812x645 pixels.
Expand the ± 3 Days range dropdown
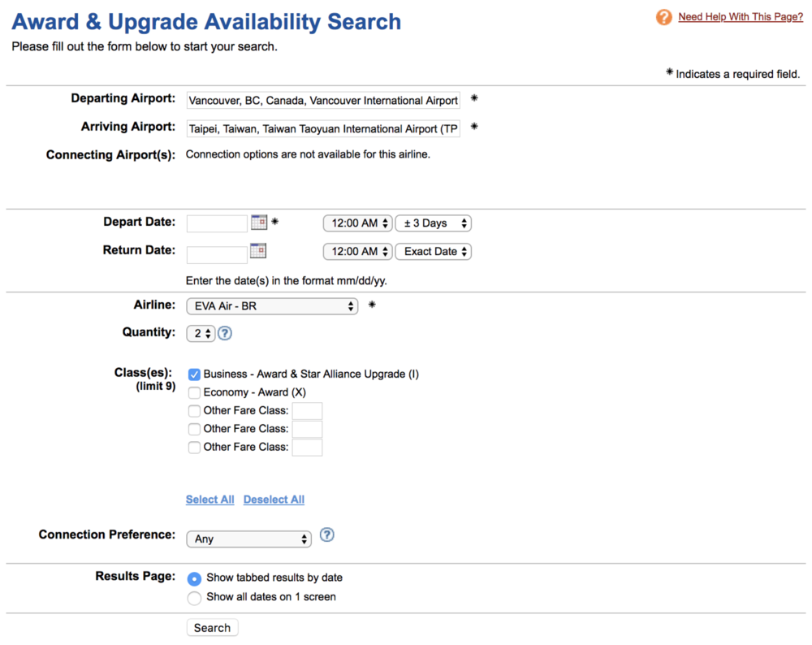click(433, 223)
